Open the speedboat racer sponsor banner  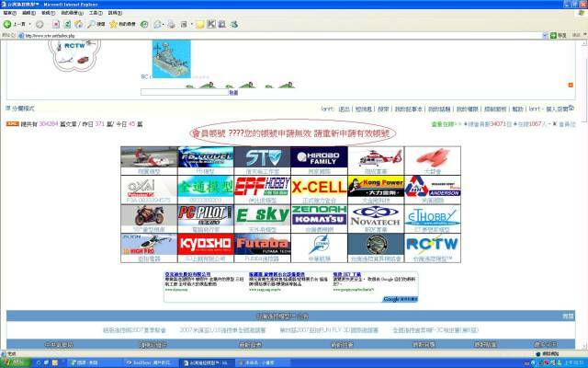(x=149, y=157)
